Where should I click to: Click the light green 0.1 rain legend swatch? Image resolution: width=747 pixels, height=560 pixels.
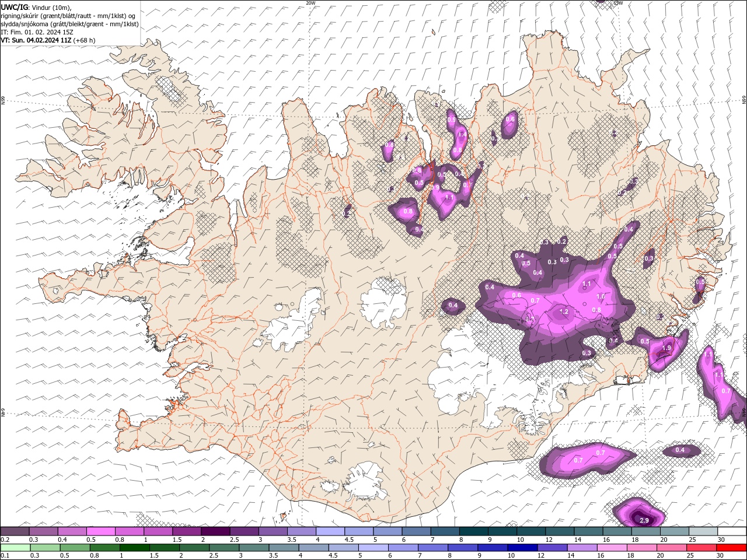[15, 547]
